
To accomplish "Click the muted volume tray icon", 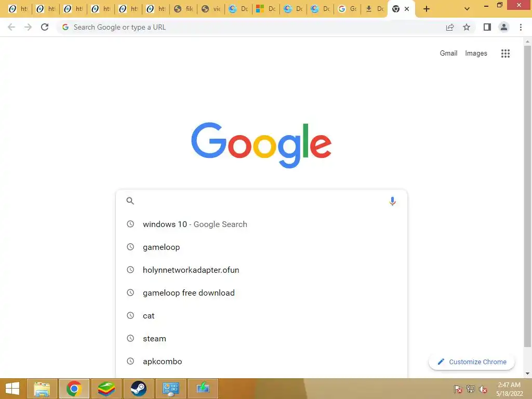I will click(x=483, y=389).
